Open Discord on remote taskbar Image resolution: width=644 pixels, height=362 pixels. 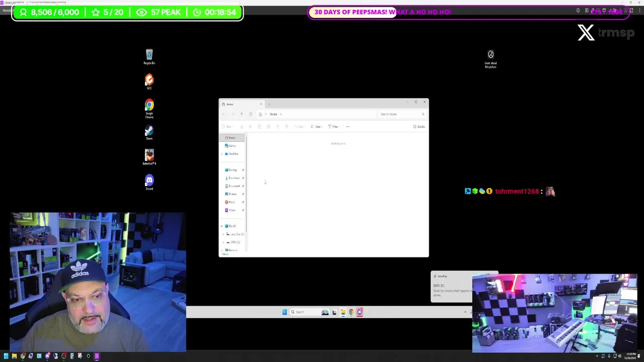tap(359, 312)
